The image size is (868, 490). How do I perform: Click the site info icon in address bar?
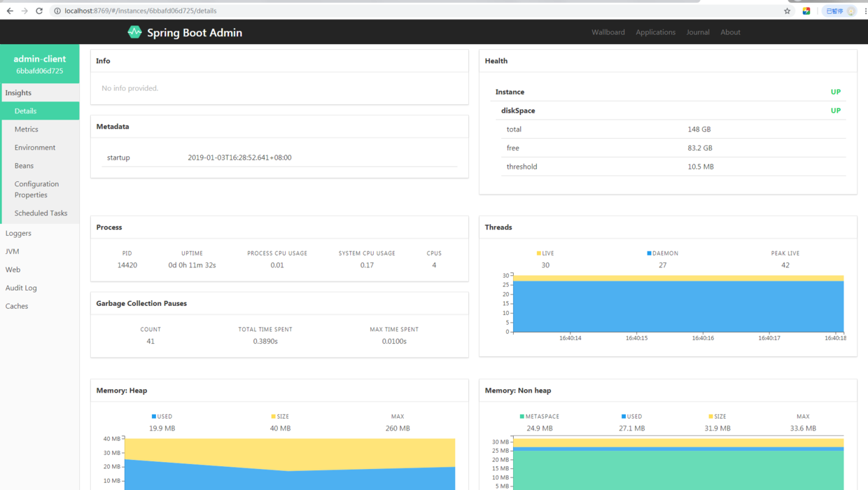tap(57, 11)
